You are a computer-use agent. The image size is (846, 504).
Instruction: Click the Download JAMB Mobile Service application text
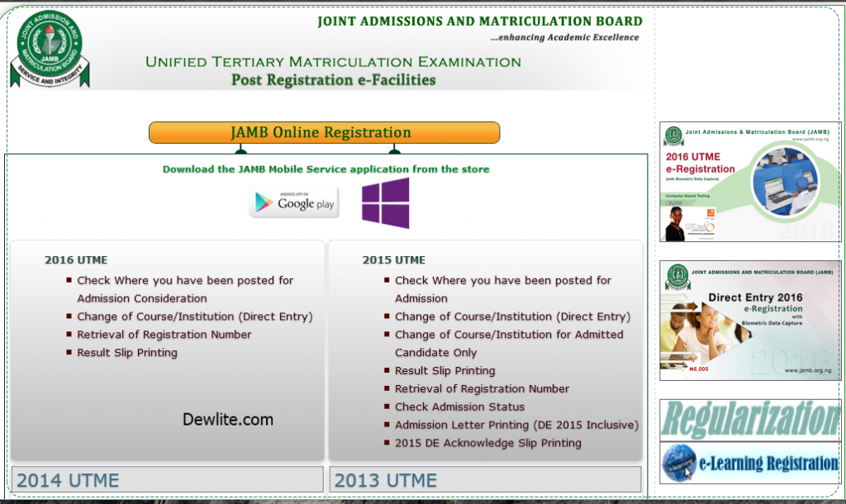pos(326,169)
